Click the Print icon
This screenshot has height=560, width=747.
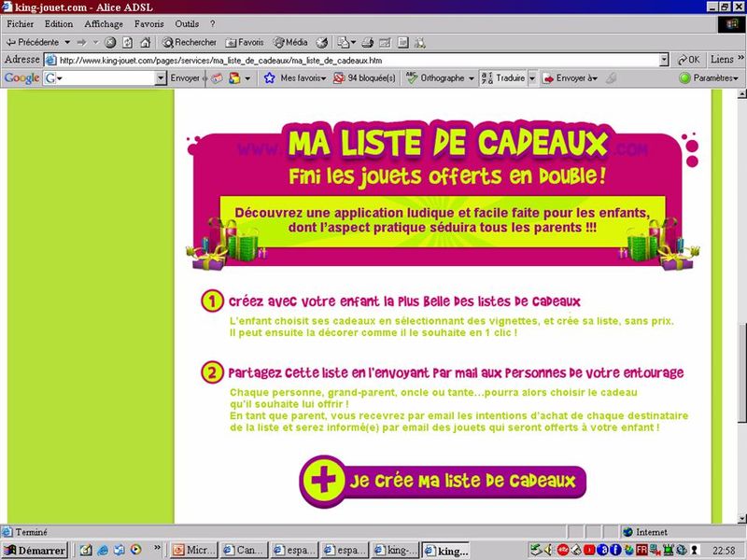367,42
